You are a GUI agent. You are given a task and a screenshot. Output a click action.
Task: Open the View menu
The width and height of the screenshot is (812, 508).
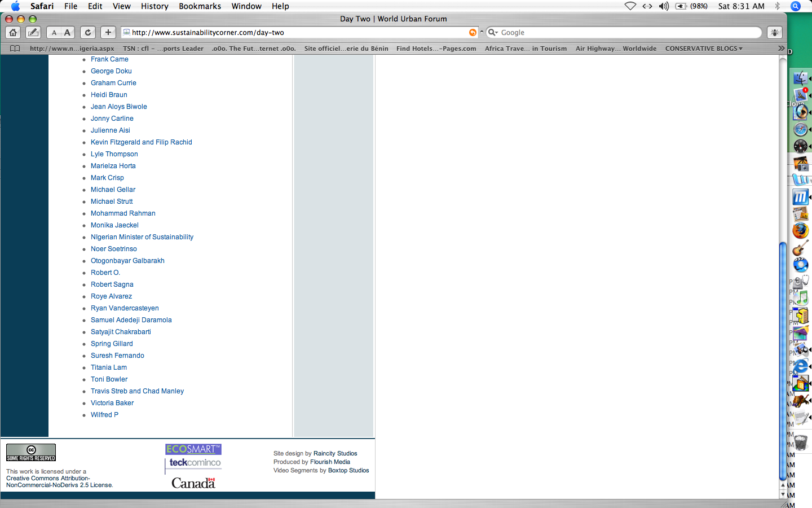point(121,6)
